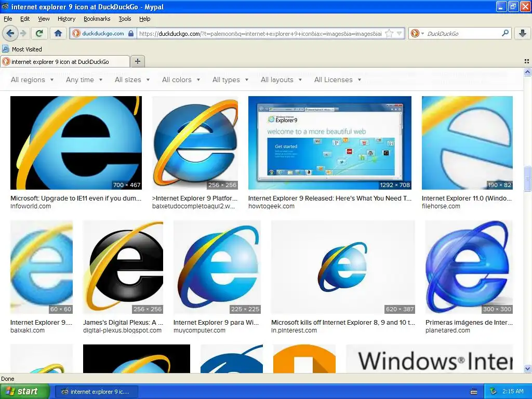Open the Downloads arrow button

(523, 33)
